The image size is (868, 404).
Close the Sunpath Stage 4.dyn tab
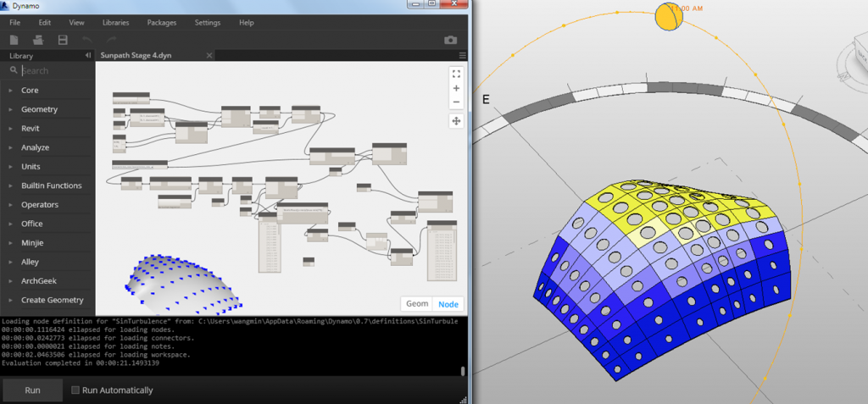pyautogui.click(x=210, y=55)
